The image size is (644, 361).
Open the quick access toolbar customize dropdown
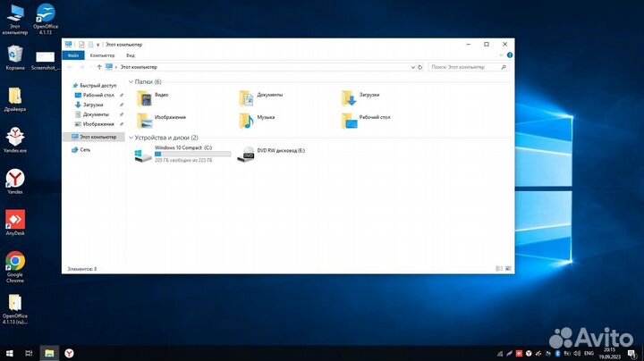(97, 45)
